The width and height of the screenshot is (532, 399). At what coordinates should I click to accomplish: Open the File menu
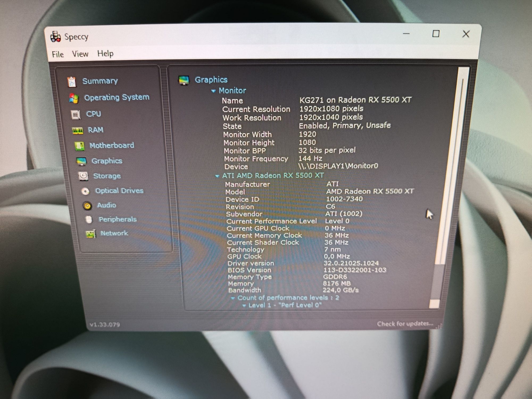[58, 54]
